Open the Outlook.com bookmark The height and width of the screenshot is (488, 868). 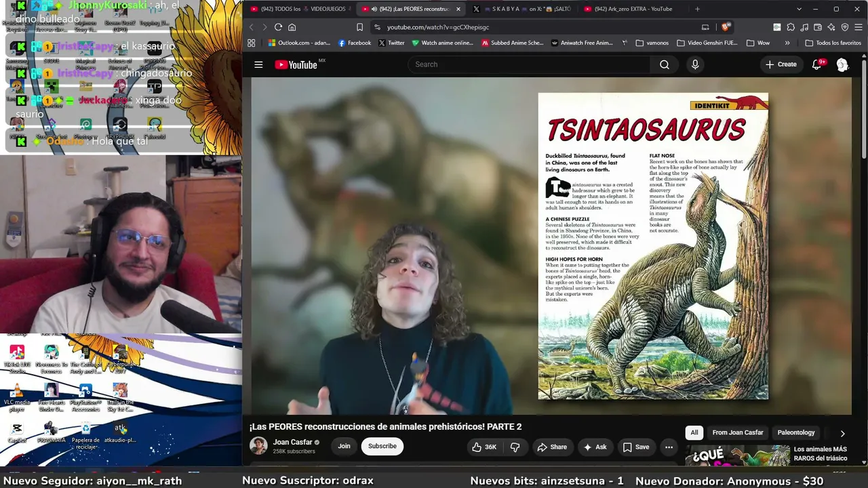click(x=299, y=43)
